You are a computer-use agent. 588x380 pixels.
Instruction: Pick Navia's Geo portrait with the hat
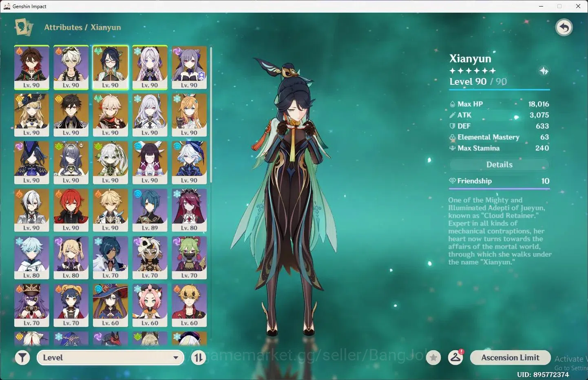[32, 115]
